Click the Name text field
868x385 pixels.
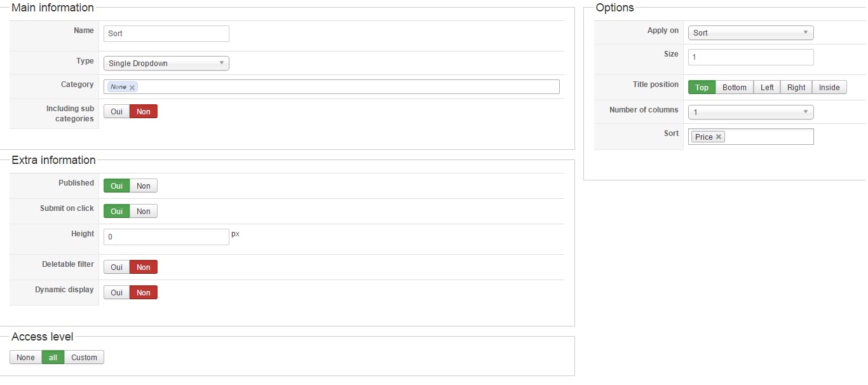[x=166, y=34]
